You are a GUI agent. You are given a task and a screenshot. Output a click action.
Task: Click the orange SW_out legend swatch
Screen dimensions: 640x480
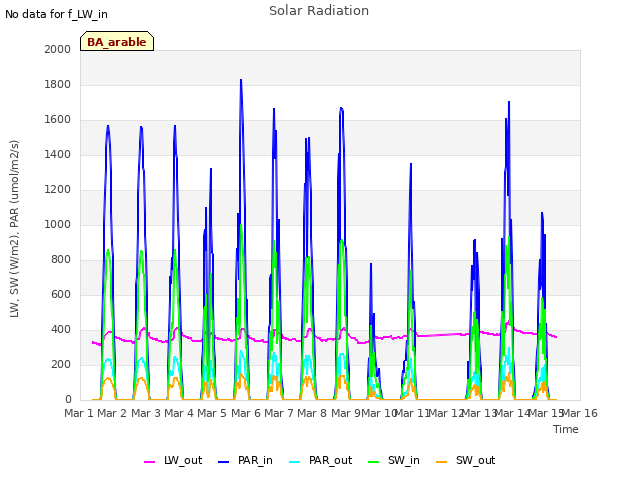441,462
